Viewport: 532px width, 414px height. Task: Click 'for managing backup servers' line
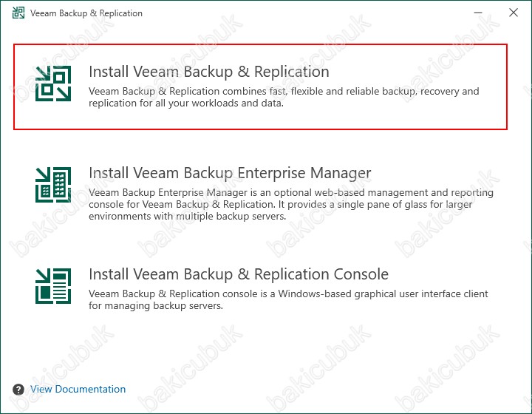pyautogui.click(x=156, y=306)
